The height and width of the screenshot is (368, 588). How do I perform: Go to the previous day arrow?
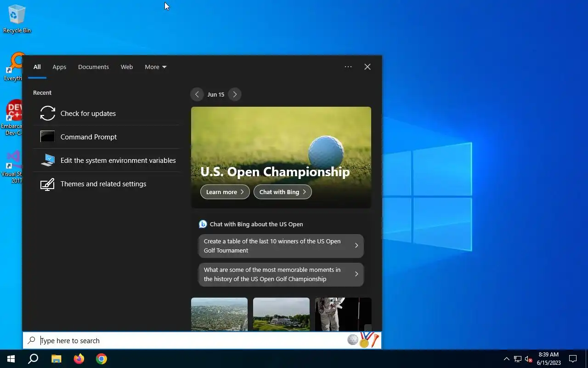197,94
